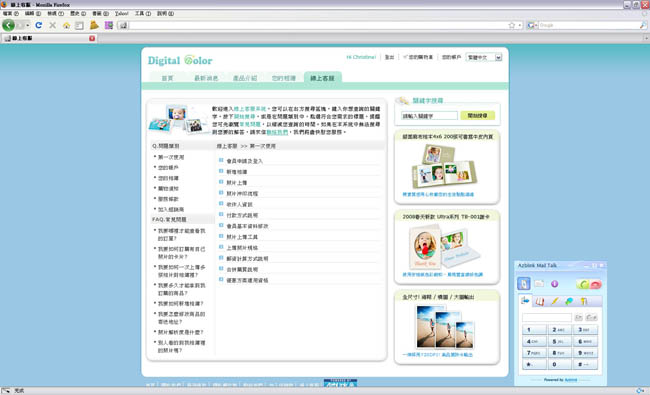The width and height of the screenshot is (650, 395).
Task: Click the keyword search input field
Action: pos(429,116)
